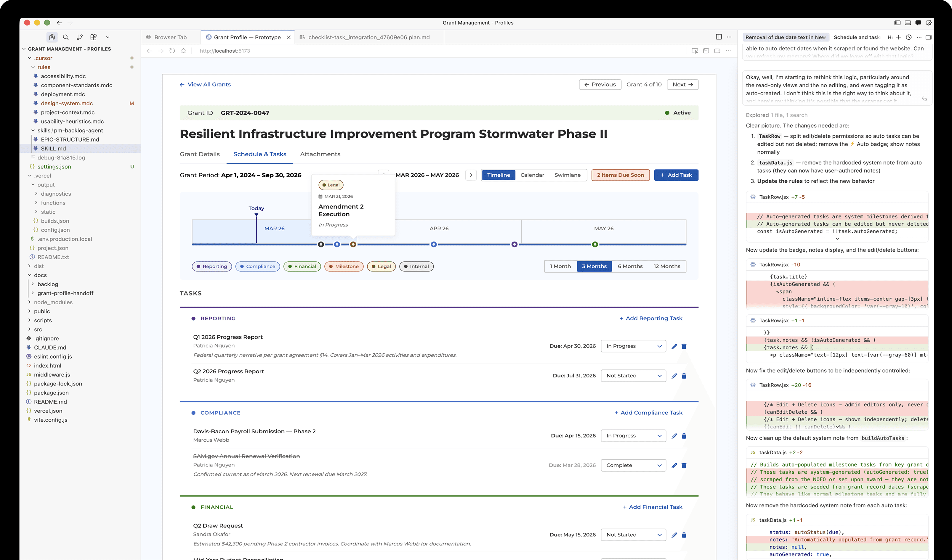Image resolution: width=952 pixels, height=560 pixels.
Task: Reload the localhost:5173 page
Action: tap(172, 51)
